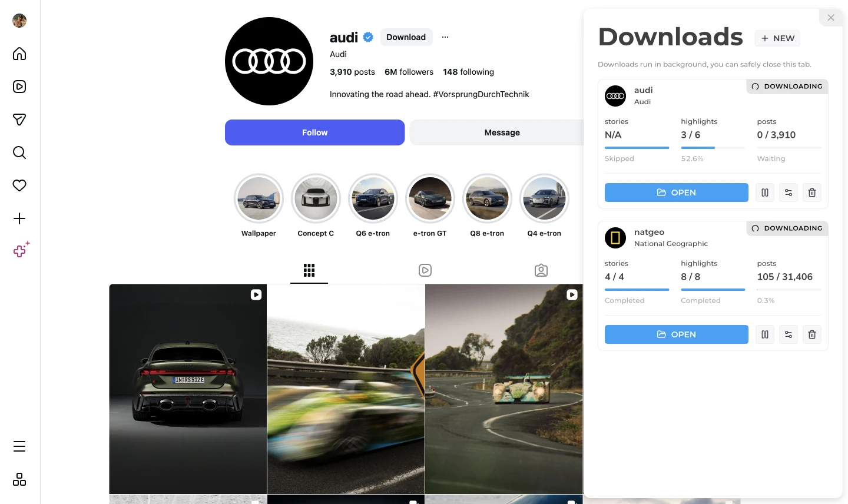
Task: Click the pink extension plus icon
Action: (21, 250)
